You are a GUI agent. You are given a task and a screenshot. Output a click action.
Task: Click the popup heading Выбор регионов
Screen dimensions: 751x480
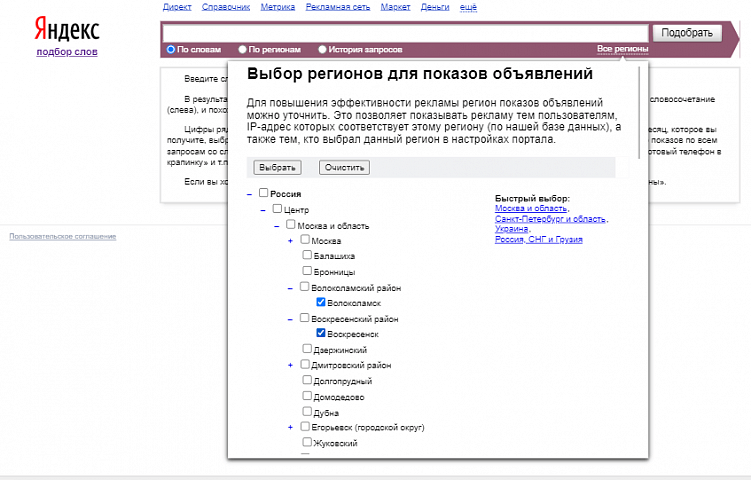tap(420, 74)
